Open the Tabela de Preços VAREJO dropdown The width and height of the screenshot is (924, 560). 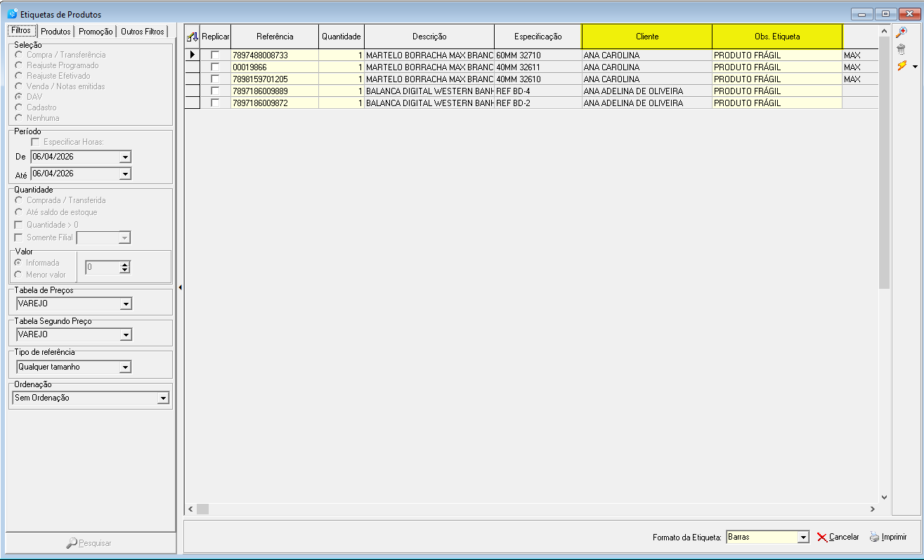(125, 304)
